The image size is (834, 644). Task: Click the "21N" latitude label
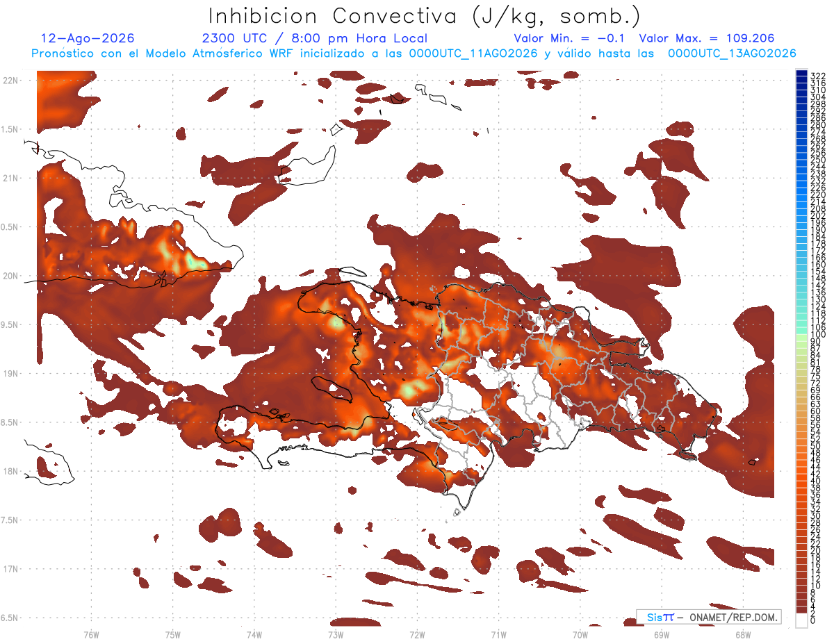tap(10, 178)
